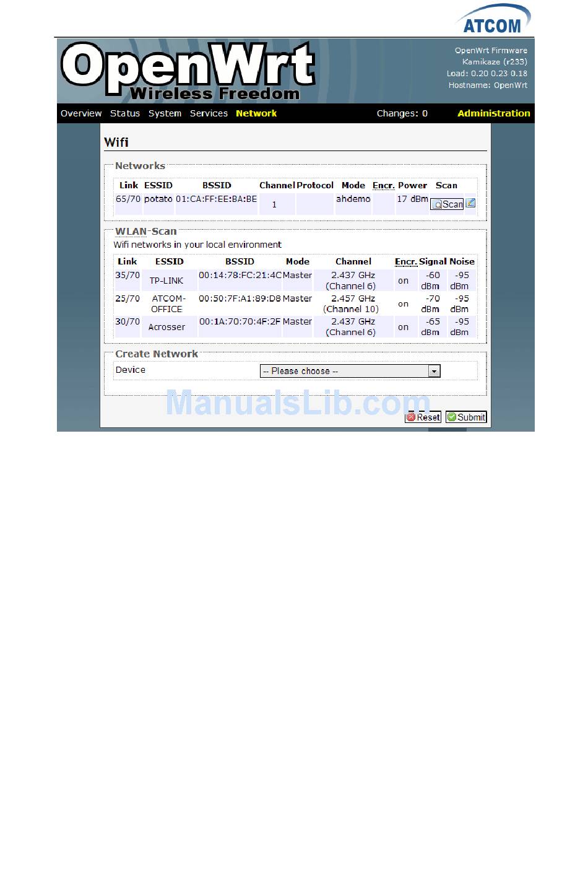Open the Overview menu
Image resolution: width=588 pixels, height=872 pixels.
point(81,113)
